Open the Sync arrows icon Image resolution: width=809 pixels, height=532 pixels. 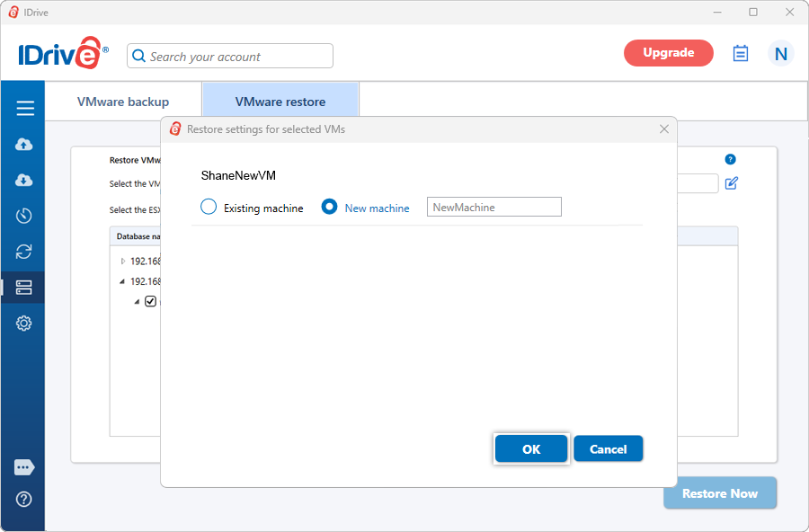pyautogui.click(x=23, y=252)
